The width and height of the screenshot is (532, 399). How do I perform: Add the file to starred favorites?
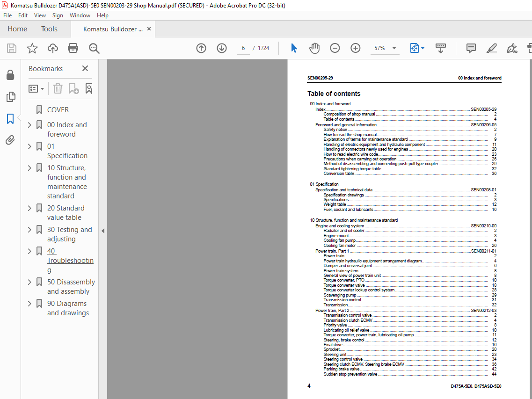tap(32, 48)
